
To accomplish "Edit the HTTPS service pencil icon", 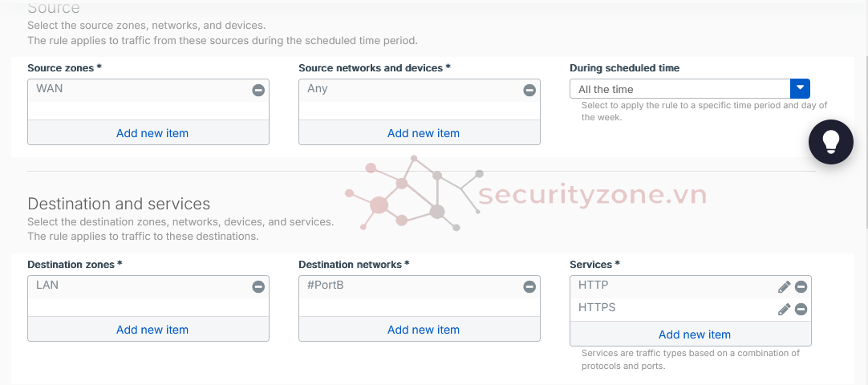I will tap(785, 310).
